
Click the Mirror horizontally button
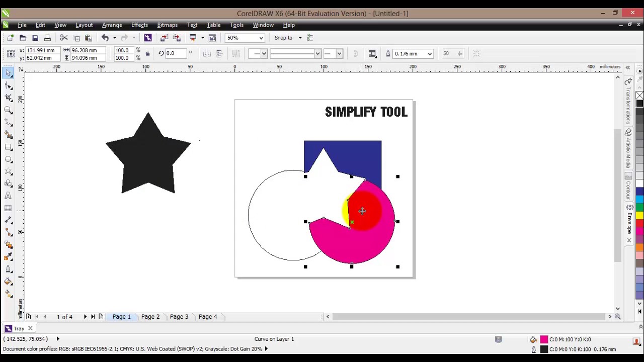click(x=206, y=53)
